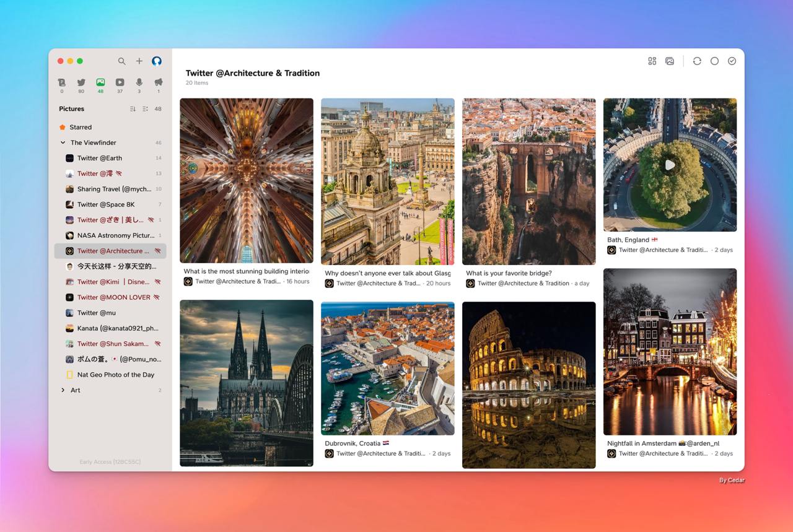Open ポムの蒼 feed
The image size is (793, 532).
pos(110,359)
